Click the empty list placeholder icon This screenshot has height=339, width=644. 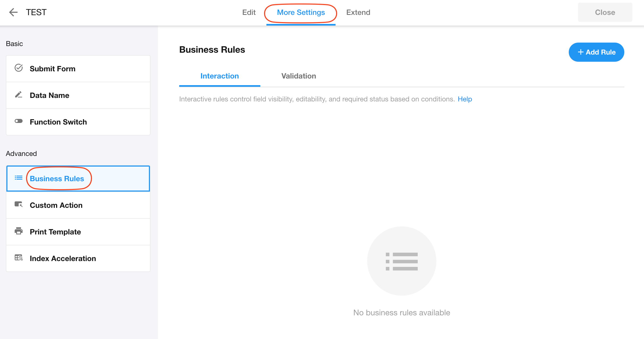402,261
